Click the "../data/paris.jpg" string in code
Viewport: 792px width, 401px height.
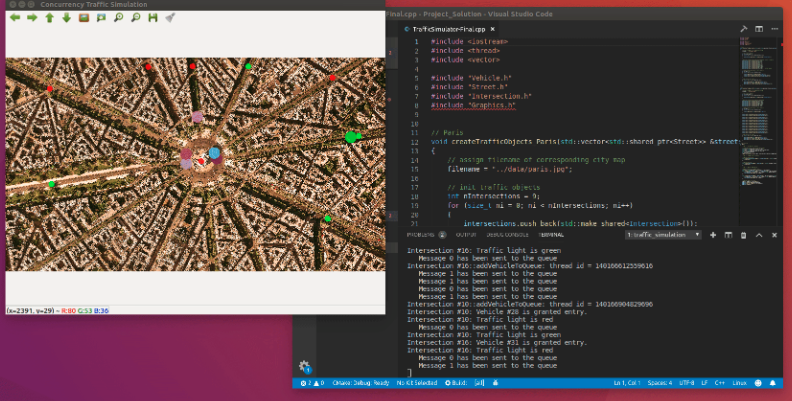(x=531, y=169)
